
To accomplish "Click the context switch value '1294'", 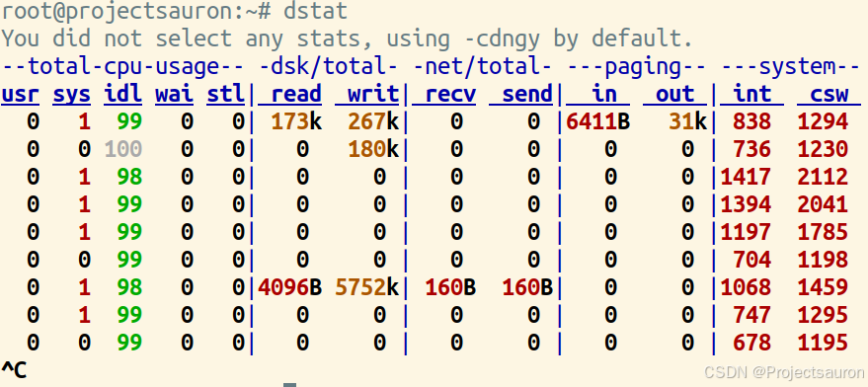I will point(823,121).
